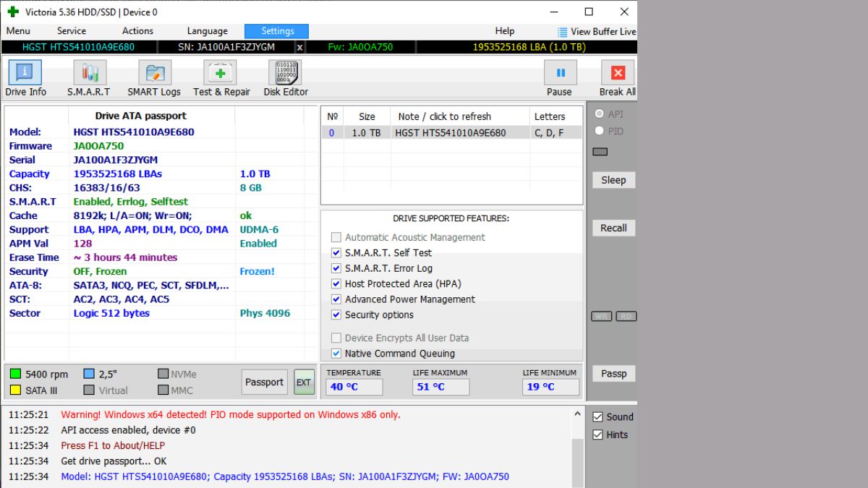Toggle Native Command Queuing checkbox

tap(336, 354)
